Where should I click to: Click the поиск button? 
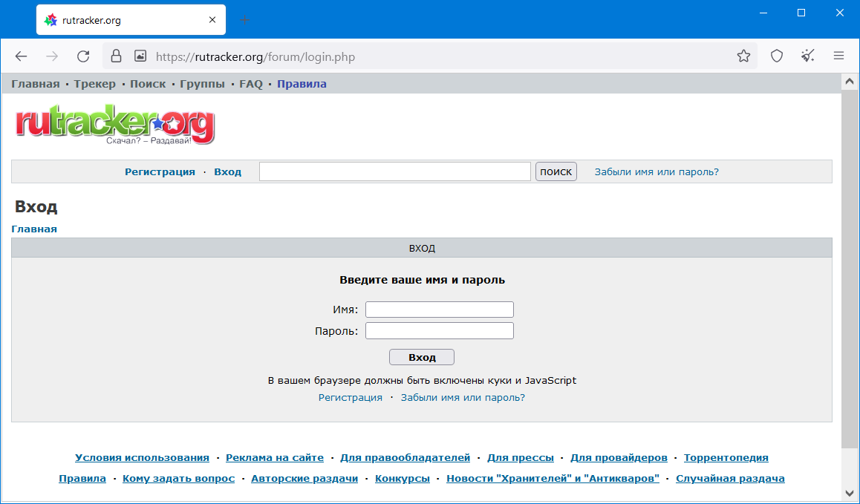coord(556,171)
